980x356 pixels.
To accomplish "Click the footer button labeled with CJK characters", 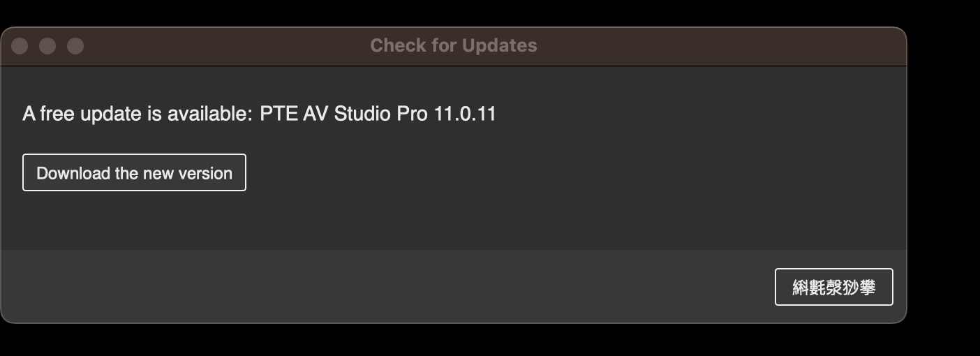I will (x=833, y=287).
